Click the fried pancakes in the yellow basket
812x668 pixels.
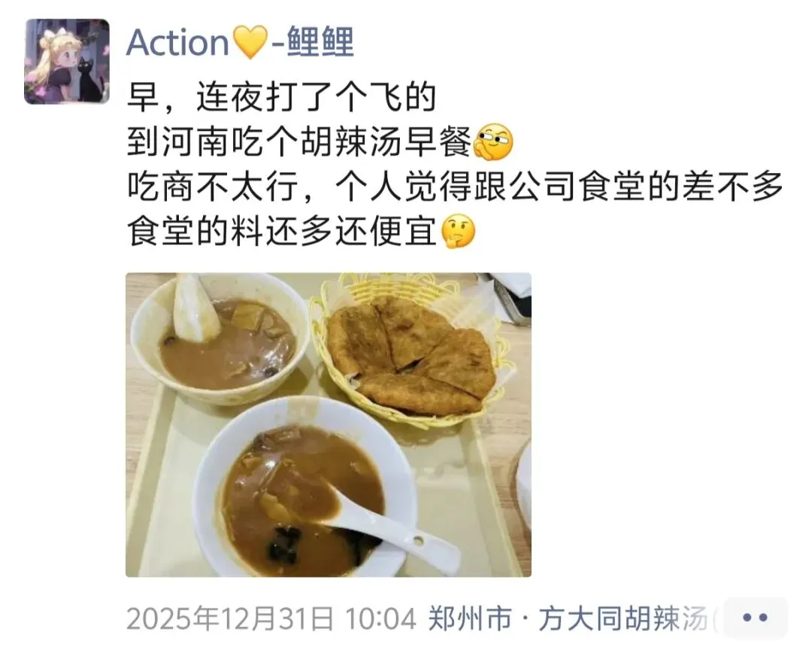pos(411,357)
